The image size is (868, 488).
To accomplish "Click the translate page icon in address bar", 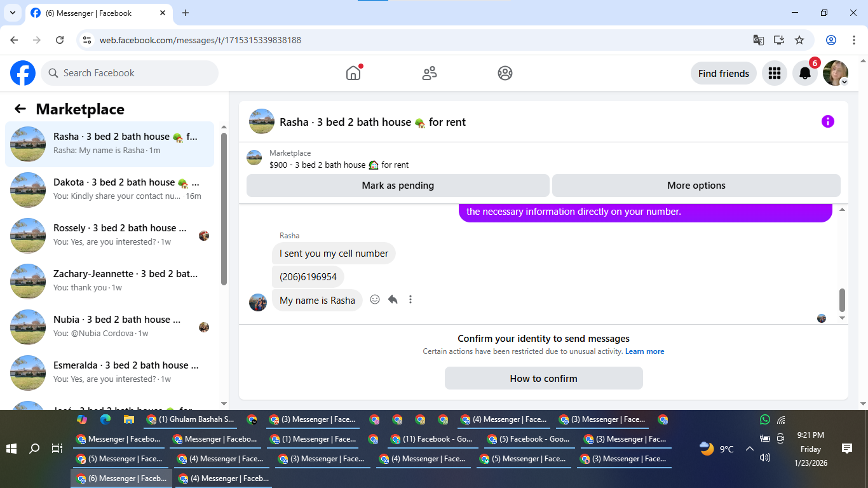I will pos(759,40).
